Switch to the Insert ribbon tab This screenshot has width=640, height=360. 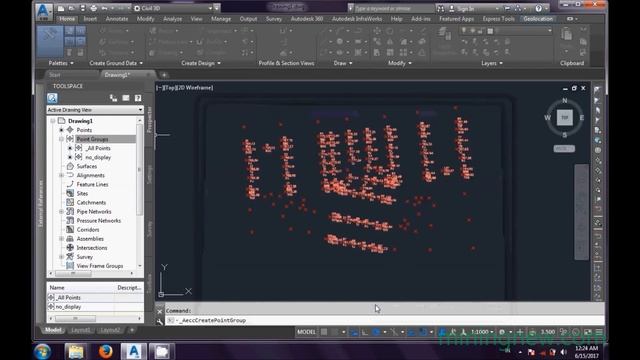(x=90, y=19)
